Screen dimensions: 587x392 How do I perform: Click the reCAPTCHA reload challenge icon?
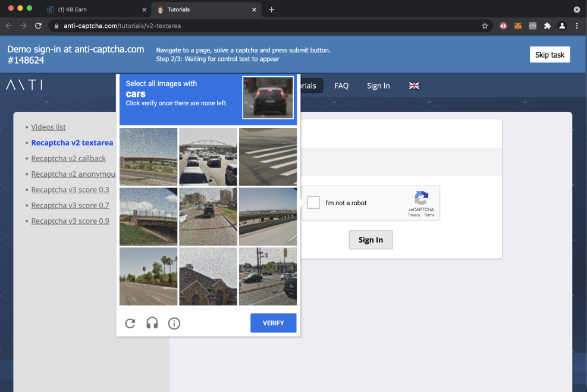coord(130,323)
